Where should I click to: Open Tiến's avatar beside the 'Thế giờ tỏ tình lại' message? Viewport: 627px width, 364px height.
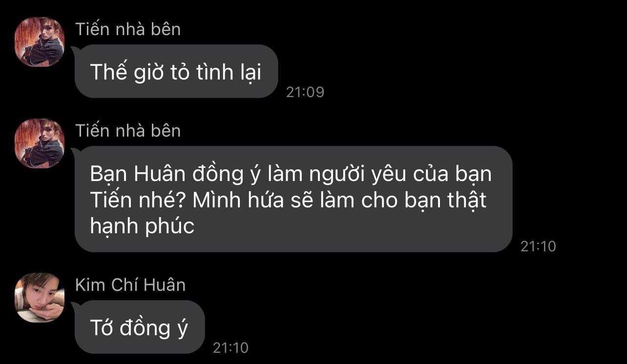click(x=40, y=41)
